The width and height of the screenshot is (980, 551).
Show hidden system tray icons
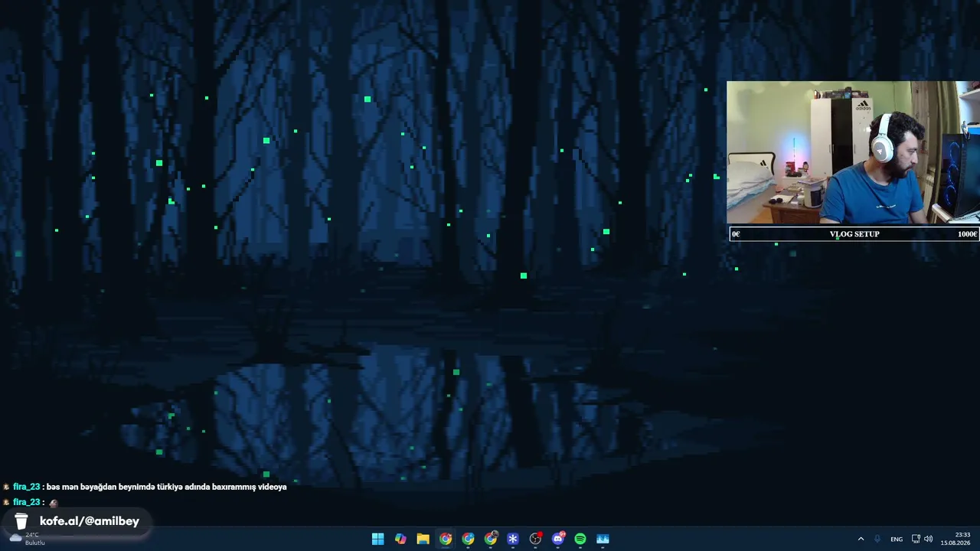pyautogui.click(x=861, y=539)
